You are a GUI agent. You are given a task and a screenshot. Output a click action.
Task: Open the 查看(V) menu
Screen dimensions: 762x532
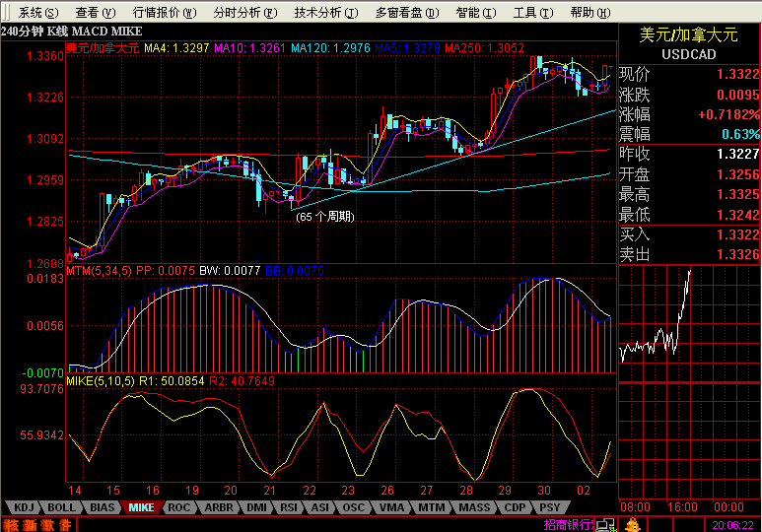click(x=96, y=13)
